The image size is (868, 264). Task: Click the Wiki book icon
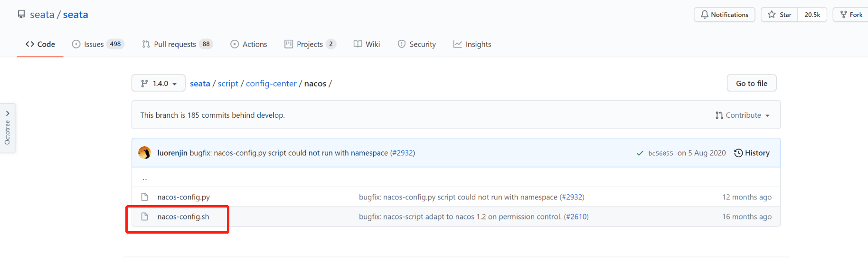coord(358,44)
